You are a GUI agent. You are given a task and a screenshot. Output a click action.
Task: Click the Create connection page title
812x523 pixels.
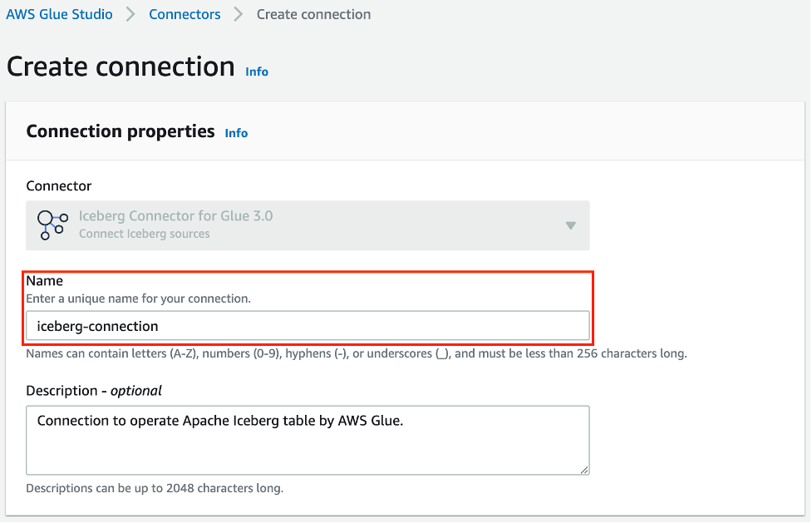pyautogui.click(x=121, y=67)
